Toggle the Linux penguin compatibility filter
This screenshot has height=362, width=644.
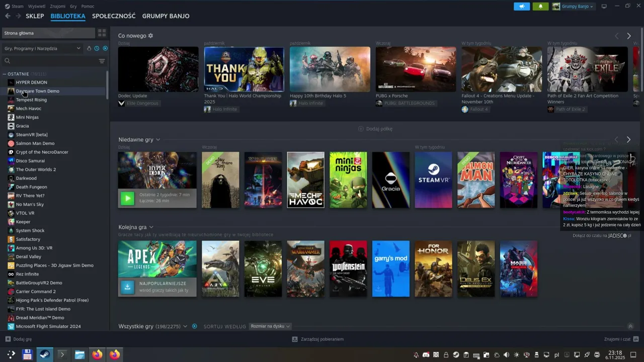(89, 48)
